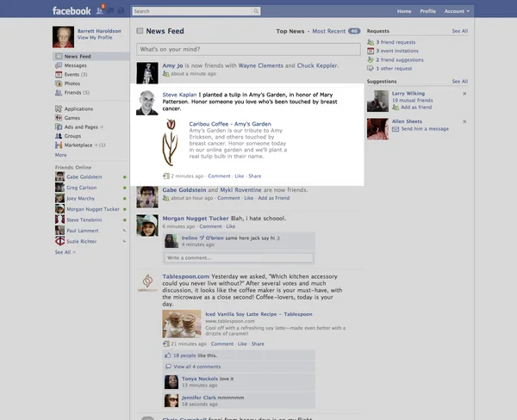Open Messages in the sidebar

click(76, 65)
